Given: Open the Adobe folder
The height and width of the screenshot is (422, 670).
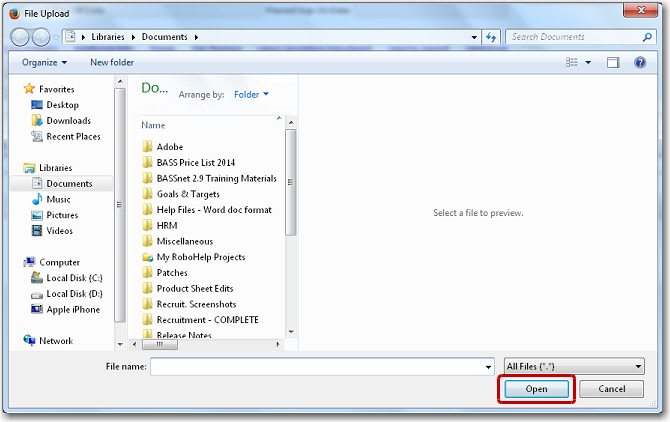Looking at the screenshot, I should (x=169, y=147).
